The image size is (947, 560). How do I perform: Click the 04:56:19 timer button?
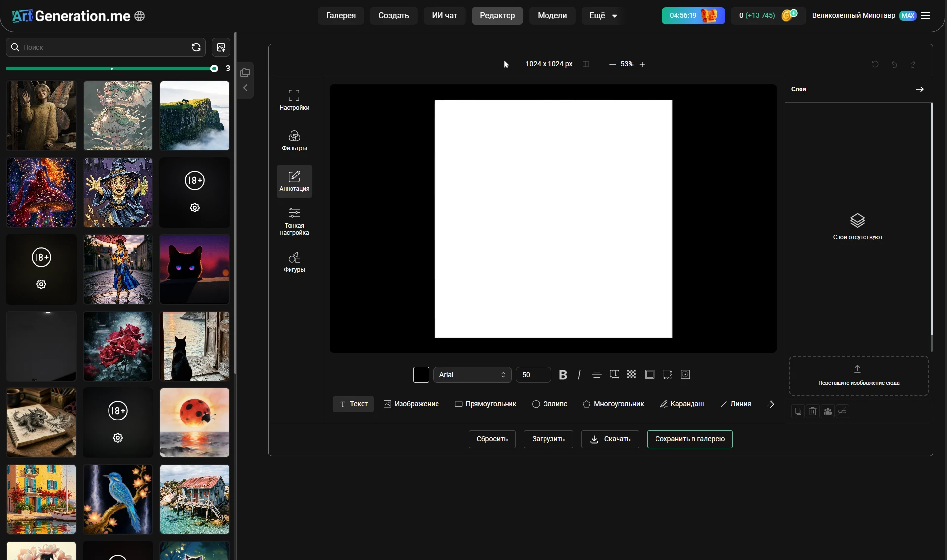click(693, 16)
